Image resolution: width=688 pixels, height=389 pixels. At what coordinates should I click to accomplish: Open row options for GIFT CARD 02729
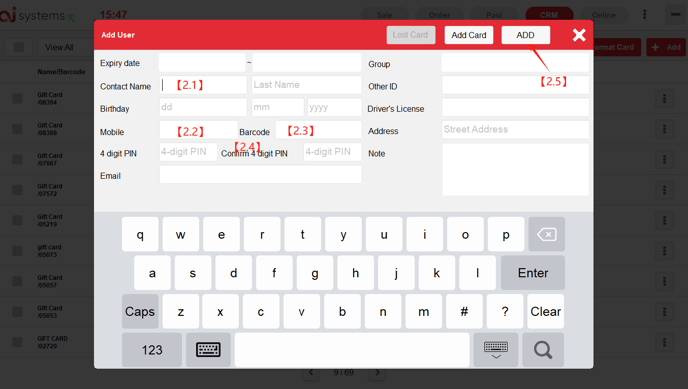(x=664, y=342)
